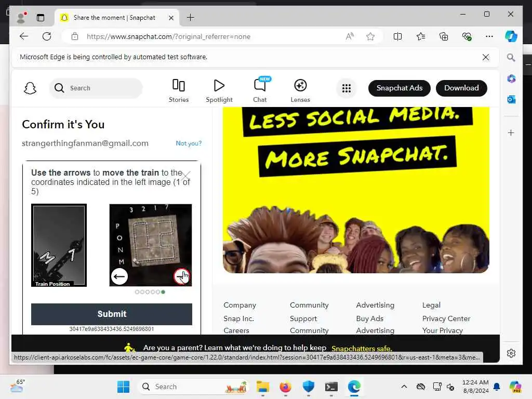Refresh the page

(x=47, y=36)
